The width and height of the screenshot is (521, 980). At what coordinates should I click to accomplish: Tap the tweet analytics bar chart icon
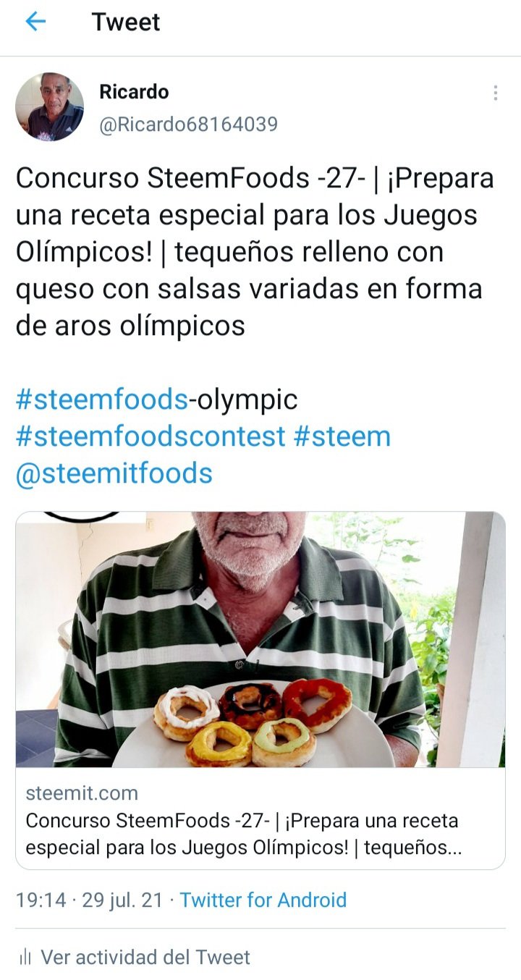(x=25, y=958)
